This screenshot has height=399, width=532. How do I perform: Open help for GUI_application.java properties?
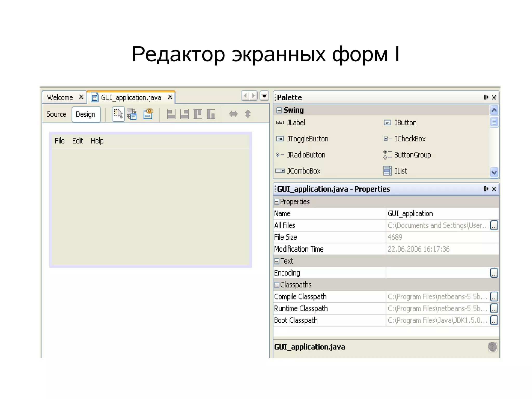pyautogui.click(x=493, y=347)
